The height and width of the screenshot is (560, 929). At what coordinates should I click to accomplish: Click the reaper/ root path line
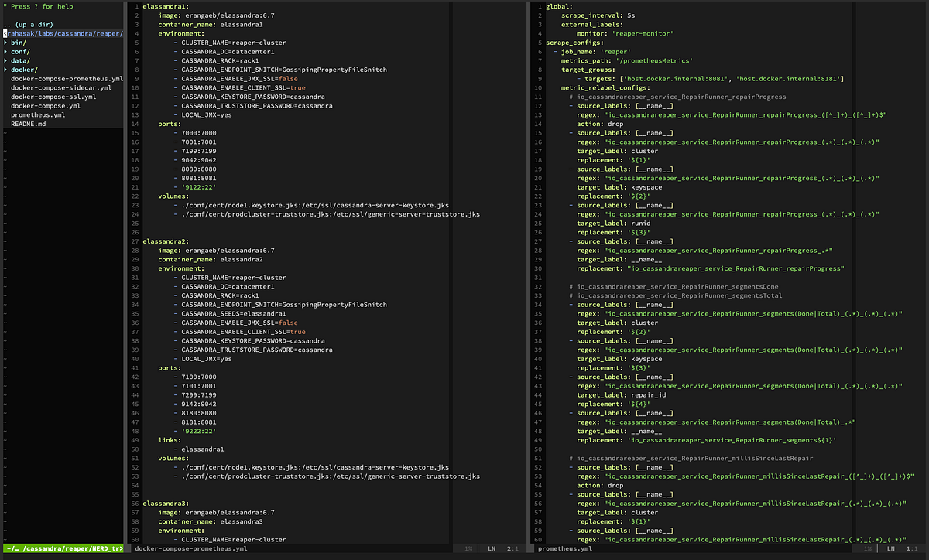(63, 34)
